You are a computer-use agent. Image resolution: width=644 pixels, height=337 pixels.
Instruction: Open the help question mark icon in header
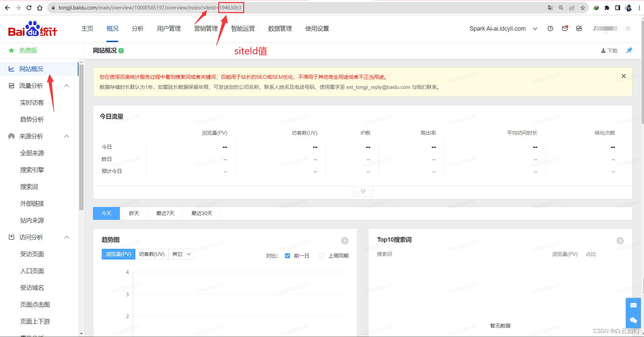click(550, 29)
